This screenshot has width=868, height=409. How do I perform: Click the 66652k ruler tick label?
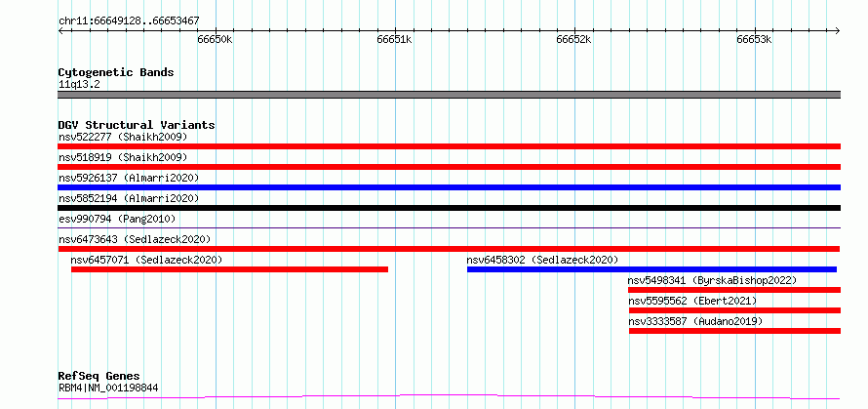[574, 40]
